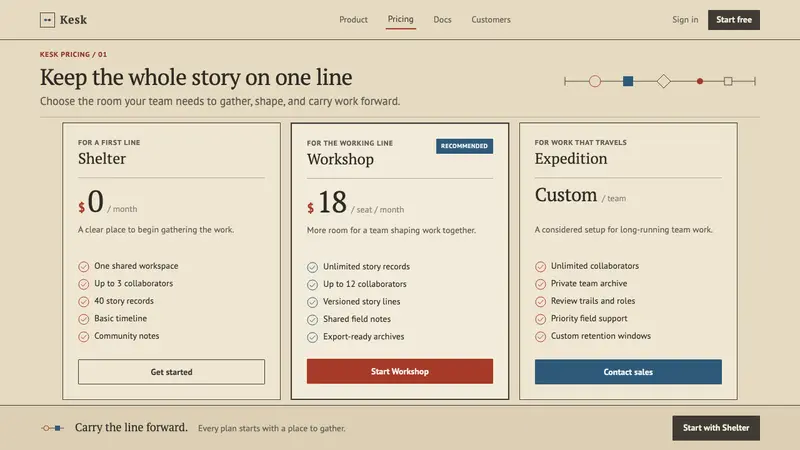
Task: Click the check icon beside Export-ready archives
Action: tap(312, 337)
